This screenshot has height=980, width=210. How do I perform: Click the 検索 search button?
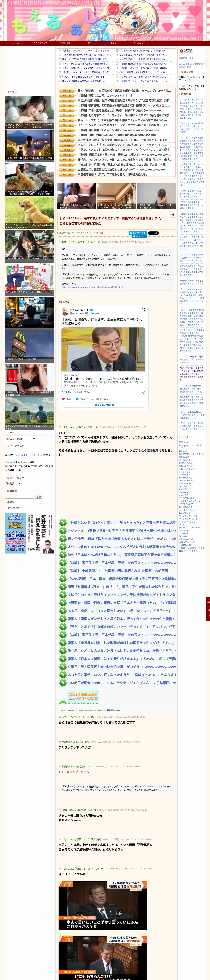click(38, 497)
